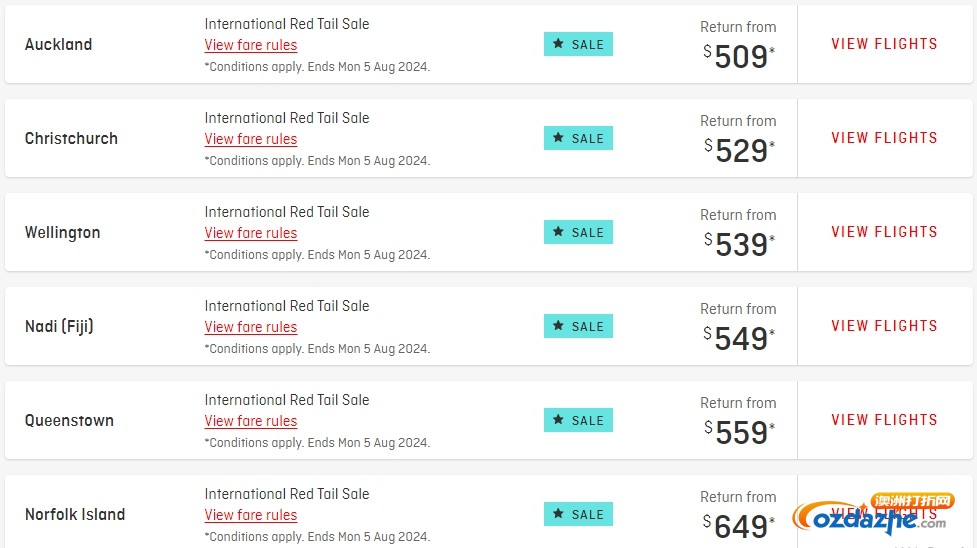The height and width of the screenshot is (548, 977).
Task: Select the Auckland $509 return price
Action: [x=739, y=56]
